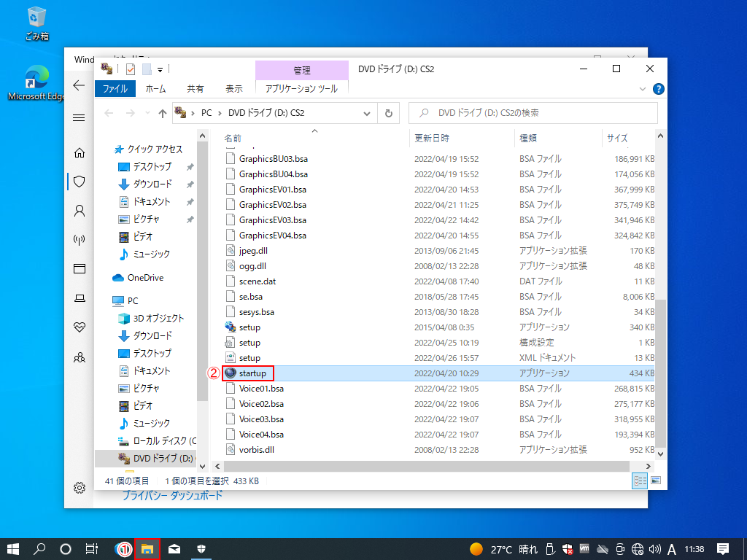Sort by the 更新日時 column header
The height and width of the screenshot is (560, 747).
point(432,138)
